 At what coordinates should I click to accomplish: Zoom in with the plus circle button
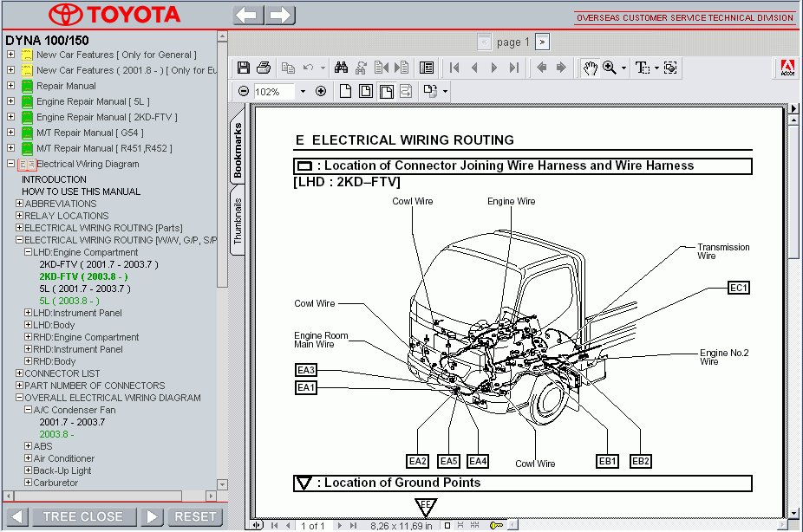(321, 92)
